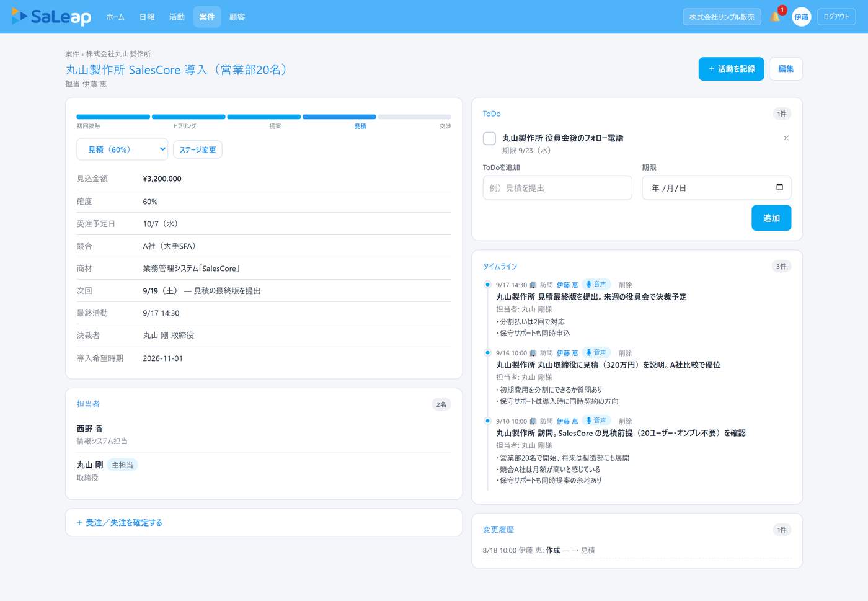Image resolution: width=868 pixels, height=601 pixels.
Task: Click the 追加 ToDo button
Action: pyautogui.click(x=771, y=218)
